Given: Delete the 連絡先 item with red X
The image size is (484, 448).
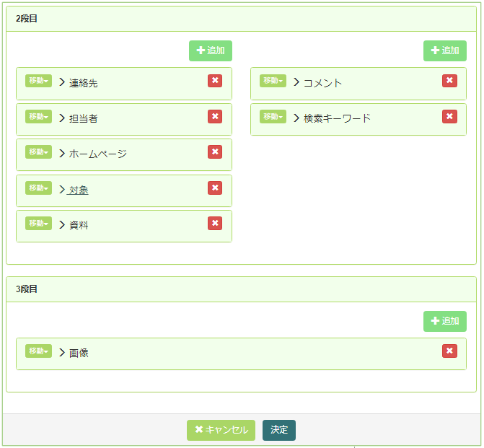Looking at the screenshot, I should (214, 81).
